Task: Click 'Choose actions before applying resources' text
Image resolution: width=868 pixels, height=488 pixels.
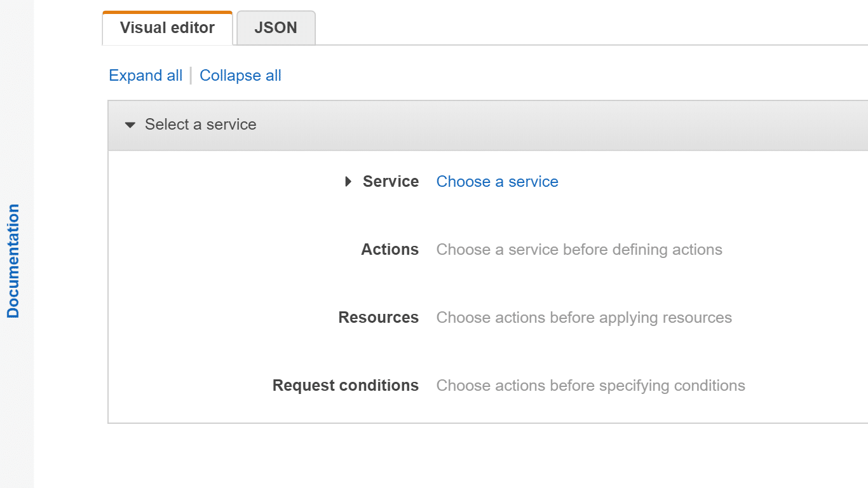Action: point(584,318)
